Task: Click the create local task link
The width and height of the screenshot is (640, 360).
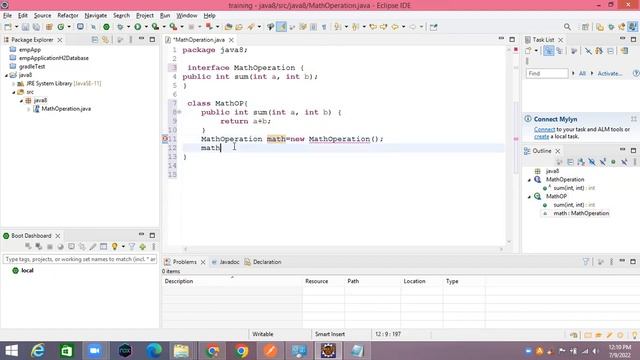Action: [541, 136]
